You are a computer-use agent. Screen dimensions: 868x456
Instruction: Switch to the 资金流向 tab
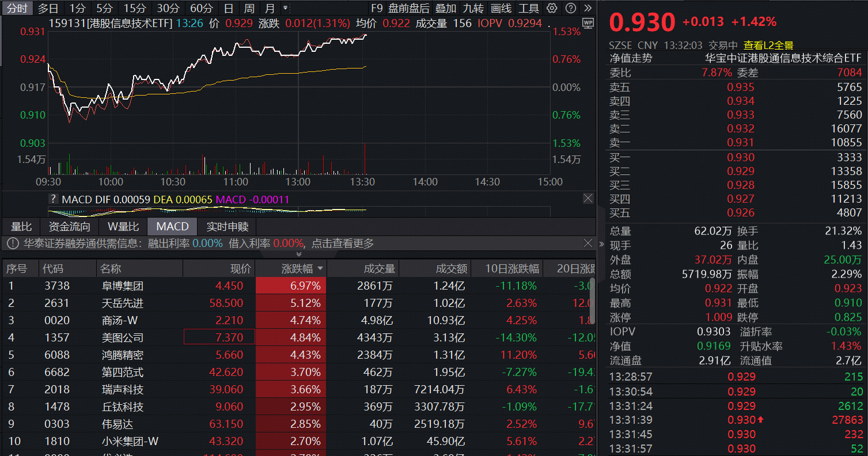click(x=69, y=226)
